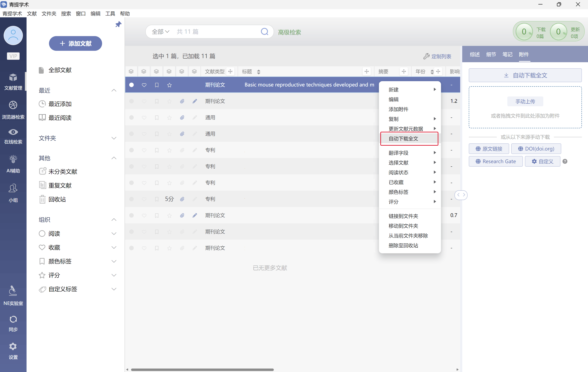Click the search magnifier icon
The image size is (588, 372).
[x=264, y=31]
